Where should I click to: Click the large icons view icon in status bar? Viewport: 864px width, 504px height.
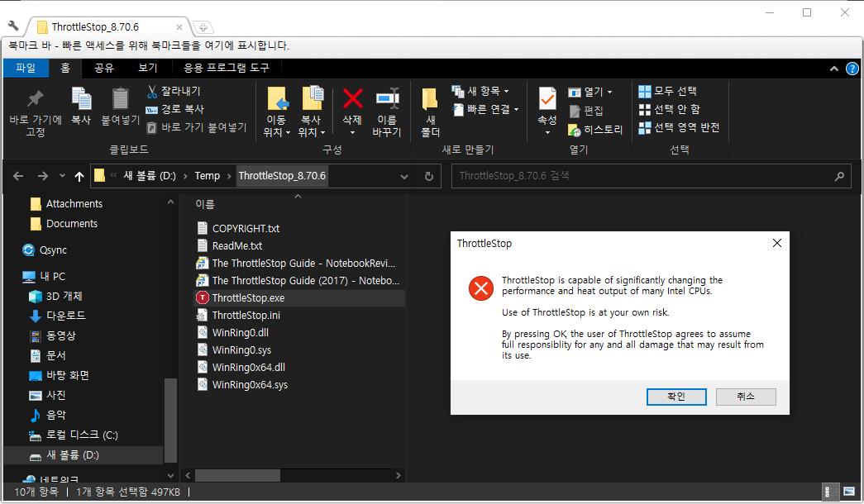[x=848, y=492]
